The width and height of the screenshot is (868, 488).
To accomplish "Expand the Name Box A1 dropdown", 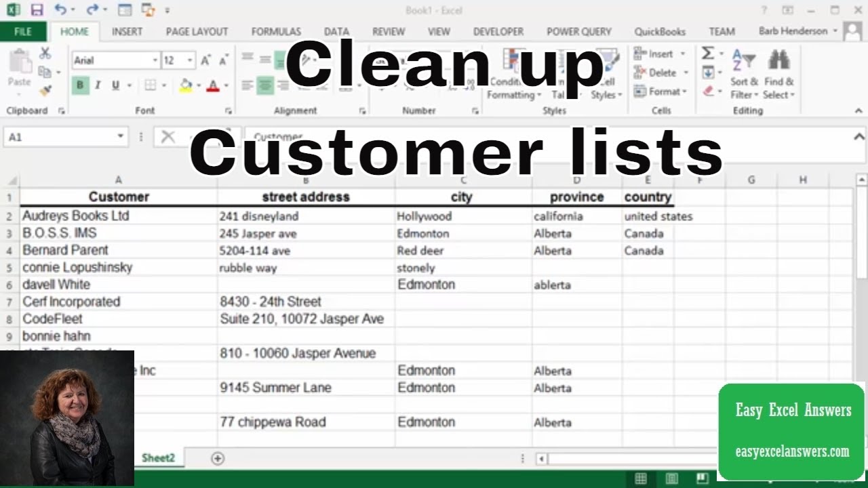I will pos(120,137).
